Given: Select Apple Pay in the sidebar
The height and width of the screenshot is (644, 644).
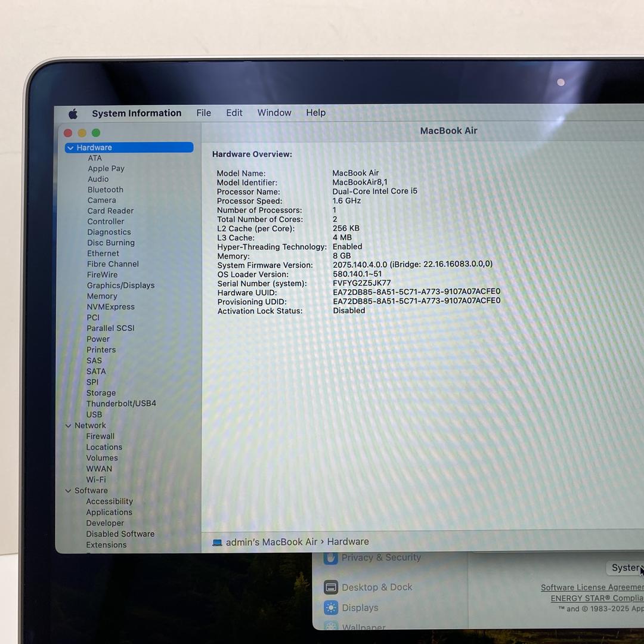Looking at the screenshot, I should point(106,169).
